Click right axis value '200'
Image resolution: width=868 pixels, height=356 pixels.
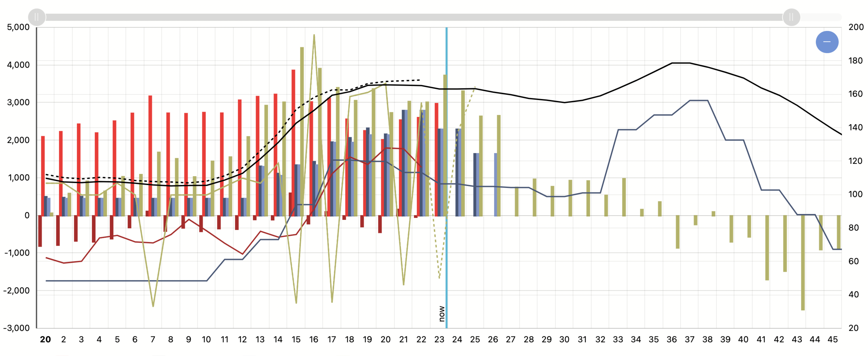[856, 27]
